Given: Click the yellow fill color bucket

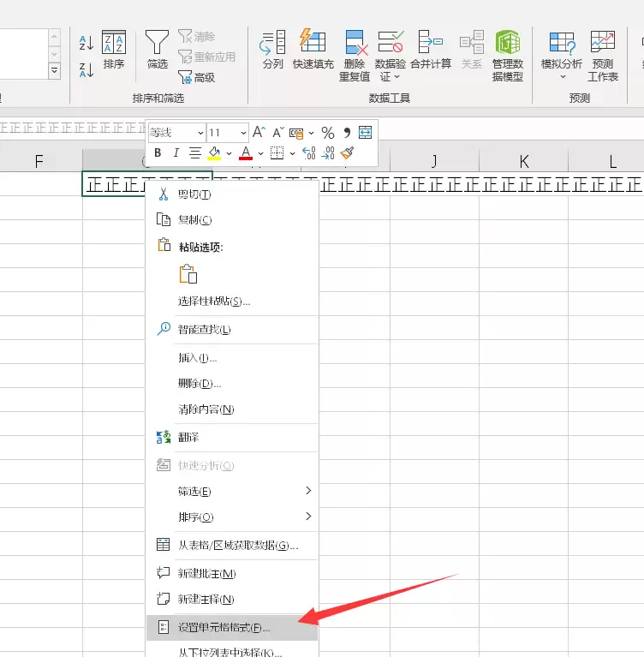Looking at the screenshot, I should 214,153.
